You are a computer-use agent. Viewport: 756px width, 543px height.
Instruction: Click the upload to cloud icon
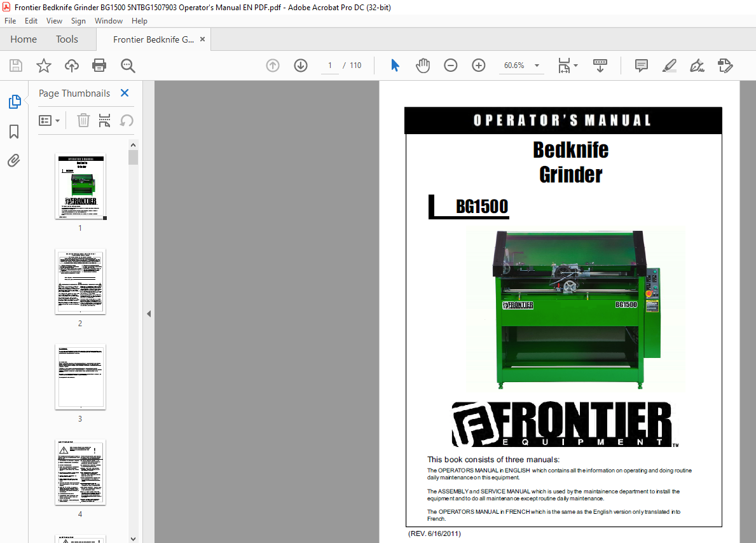[x=72, y=65]
